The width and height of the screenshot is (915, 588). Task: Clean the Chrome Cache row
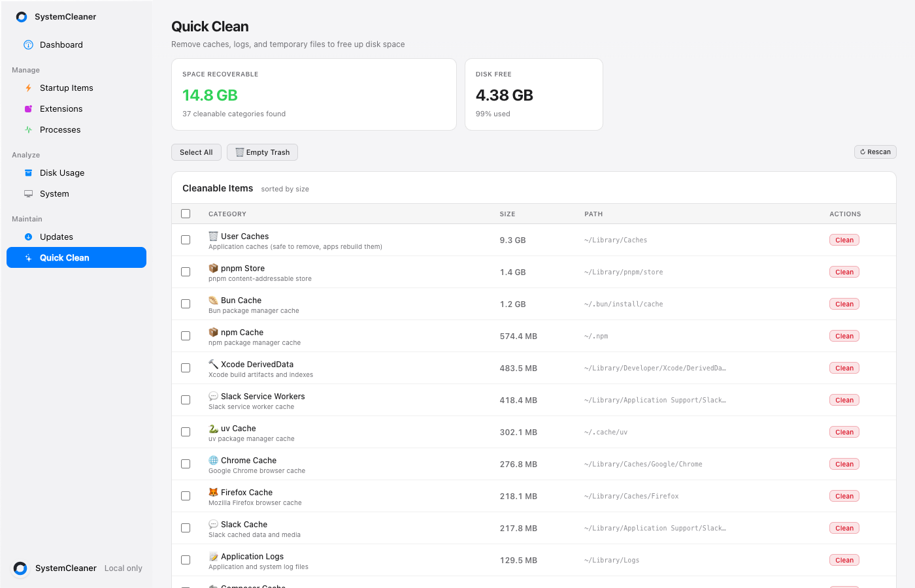[844, 464]
